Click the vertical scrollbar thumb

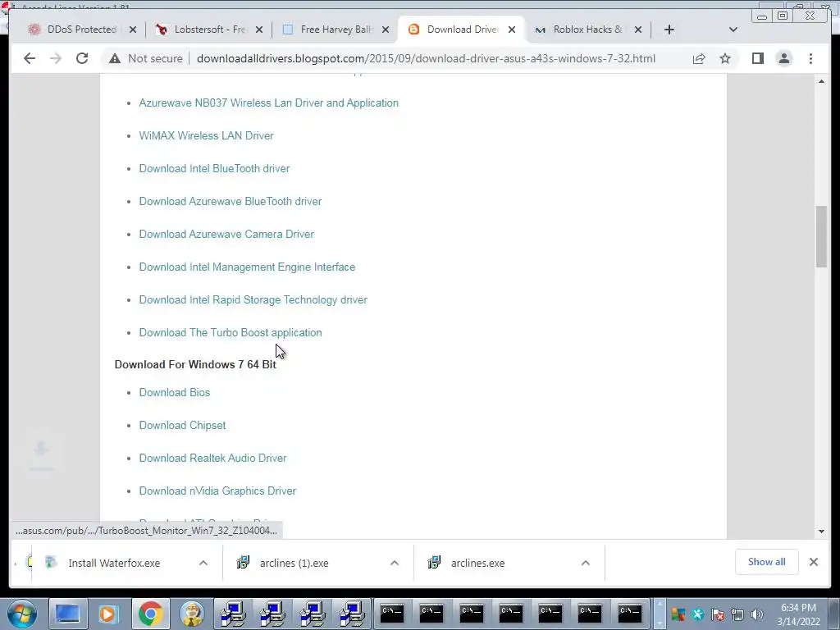click(821, 236)
